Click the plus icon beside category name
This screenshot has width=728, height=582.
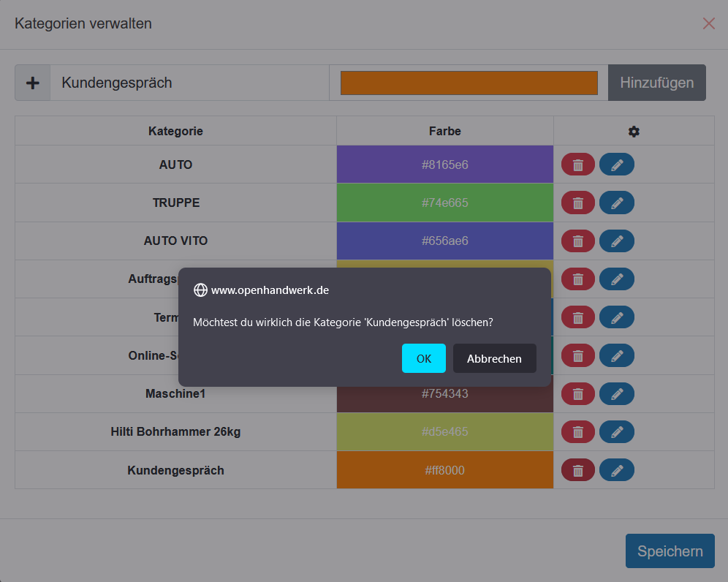coord(33,83)
